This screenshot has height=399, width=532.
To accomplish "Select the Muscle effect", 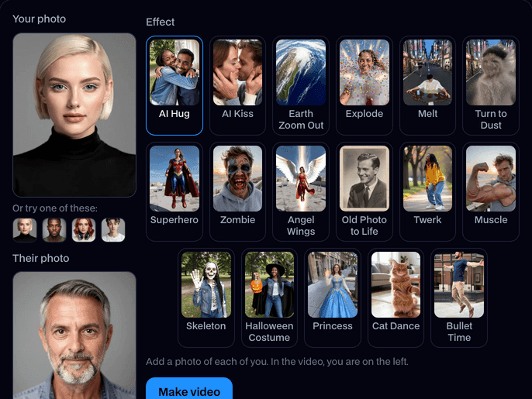I will coord(491,191).
